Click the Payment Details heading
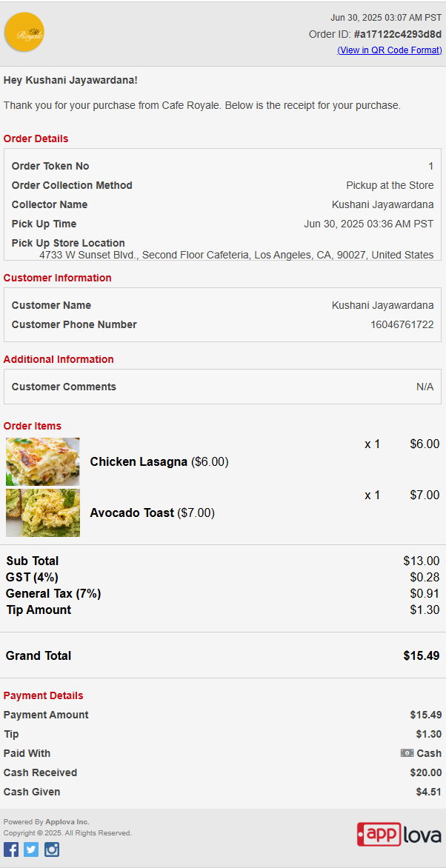The width and height of the screenshot is (446, 868). coord(43,695)
